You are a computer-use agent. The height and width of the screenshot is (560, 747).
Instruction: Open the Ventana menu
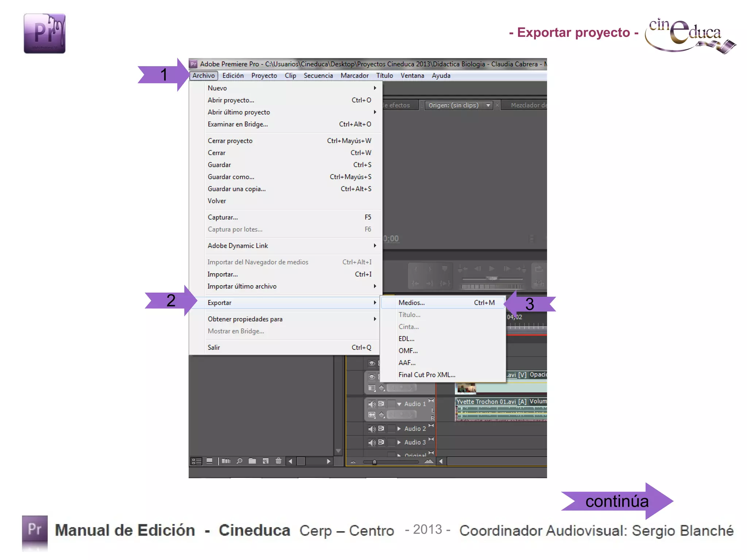[x=412, y=76]
